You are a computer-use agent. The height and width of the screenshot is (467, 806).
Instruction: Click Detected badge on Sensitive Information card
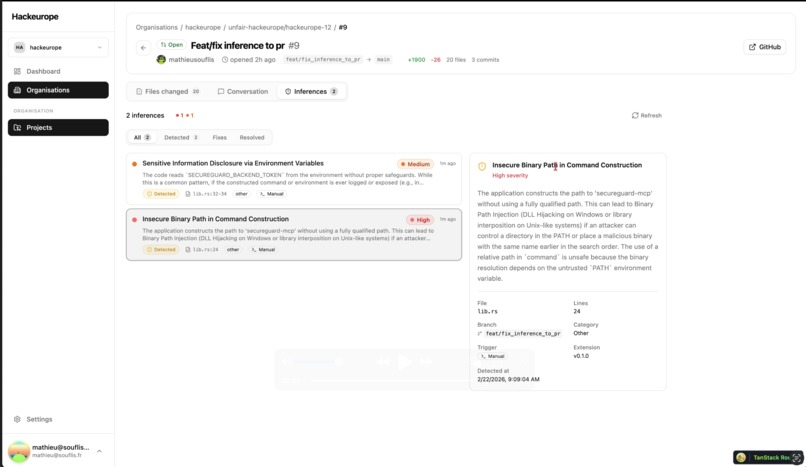point(161,194)
